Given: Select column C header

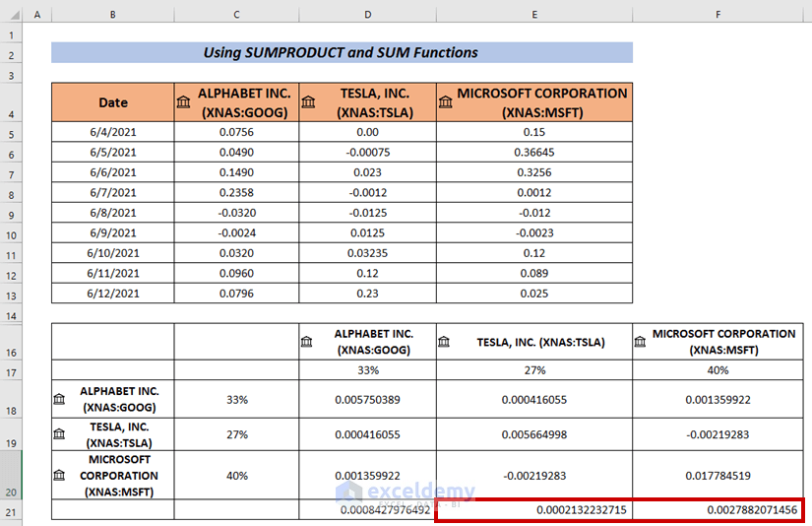Looking at the screenshot, I should point(236,15).
